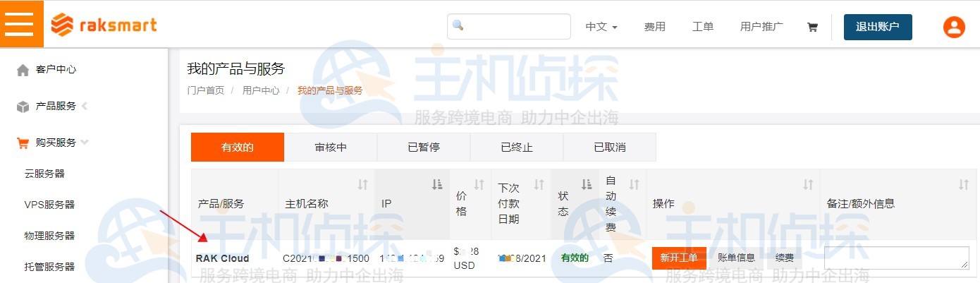
Task: Click the 我的产品与服务 breadcrumb
Action: click(x=330, y=90)
